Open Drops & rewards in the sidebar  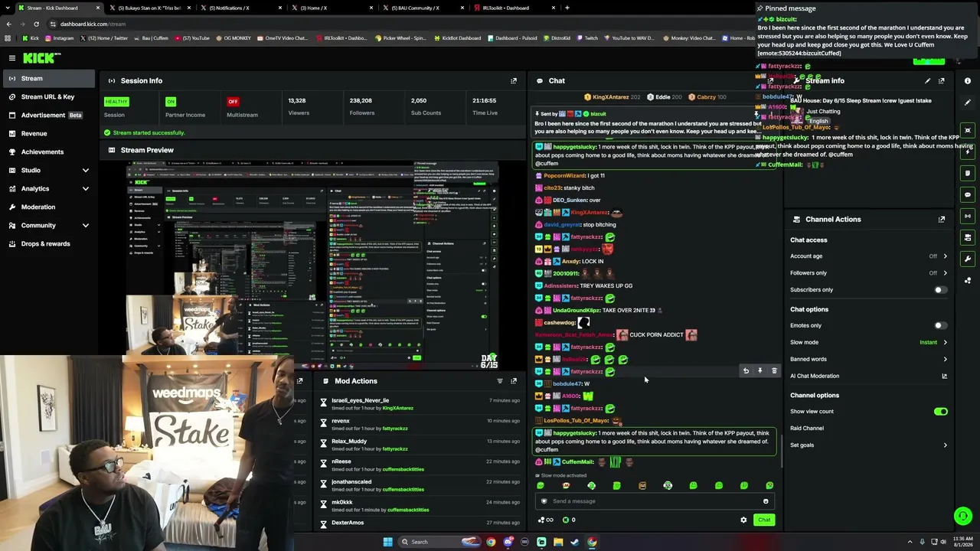coord(47,243)
